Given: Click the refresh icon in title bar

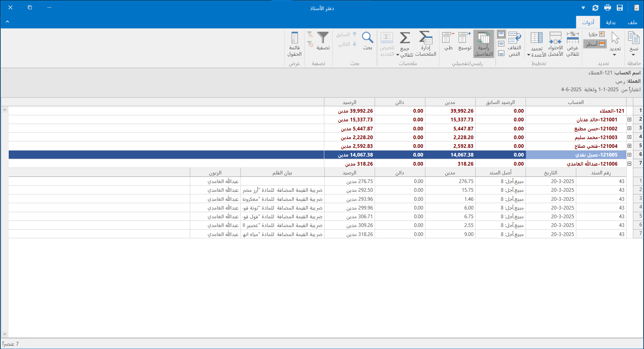Looking at the screenshot, I should coord(595,8).
